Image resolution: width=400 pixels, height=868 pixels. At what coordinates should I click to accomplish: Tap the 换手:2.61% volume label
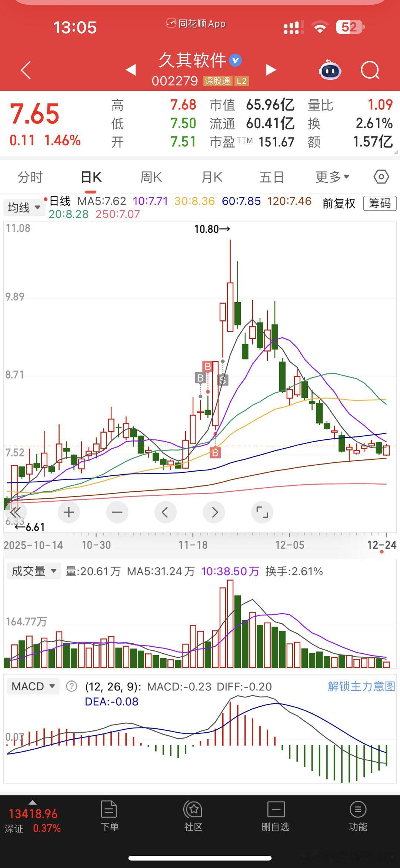[294, 571]
